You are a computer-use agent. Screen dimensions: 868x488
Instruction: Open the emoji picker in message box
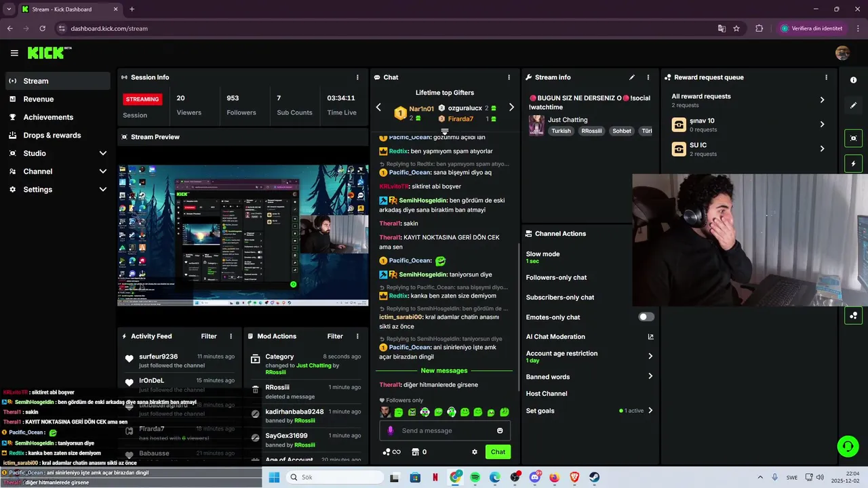pyautogui.click(x=500, y=430)
